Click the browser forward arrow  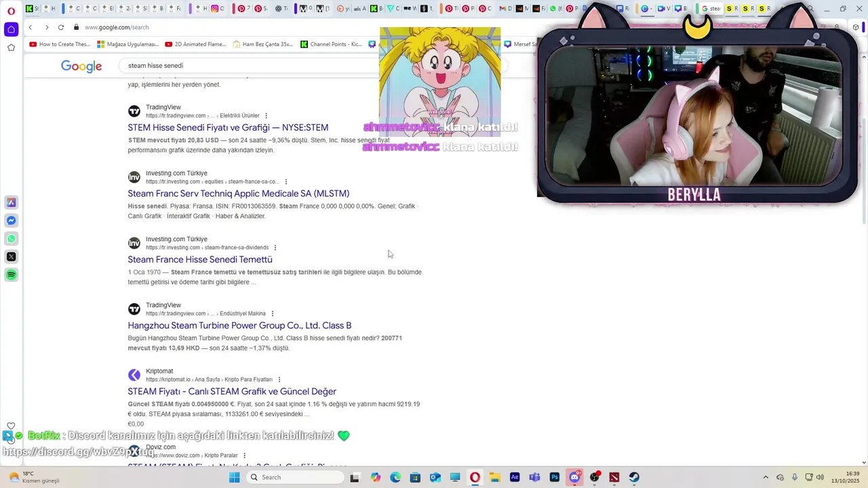[x=46, y=27]
